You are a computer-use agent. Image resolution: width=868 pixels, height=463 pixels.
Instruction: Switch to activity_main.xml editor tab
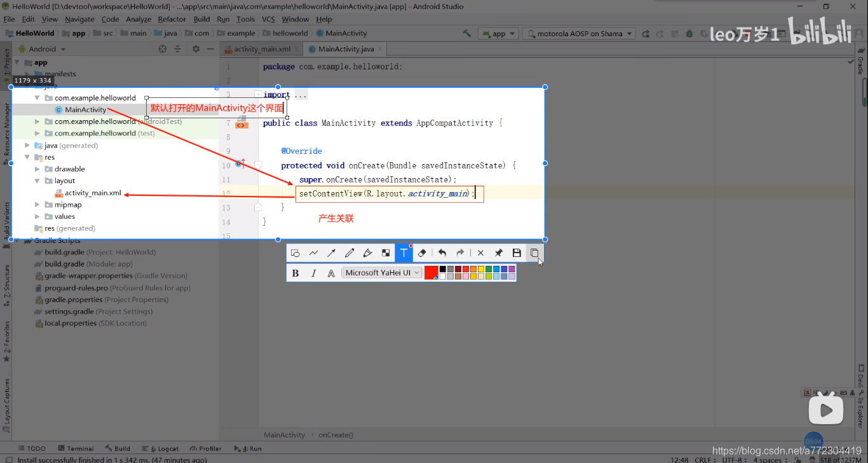click(262, 49)
